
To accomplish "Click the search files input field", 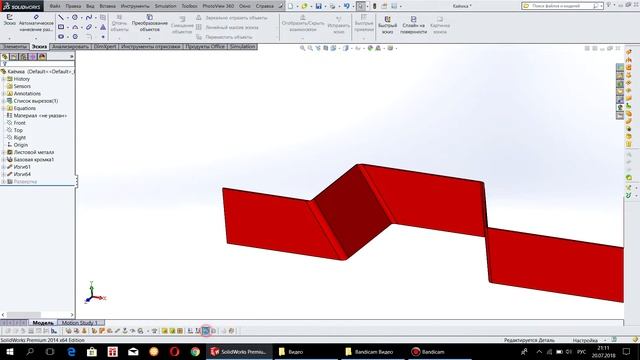I will coord(562,6).
